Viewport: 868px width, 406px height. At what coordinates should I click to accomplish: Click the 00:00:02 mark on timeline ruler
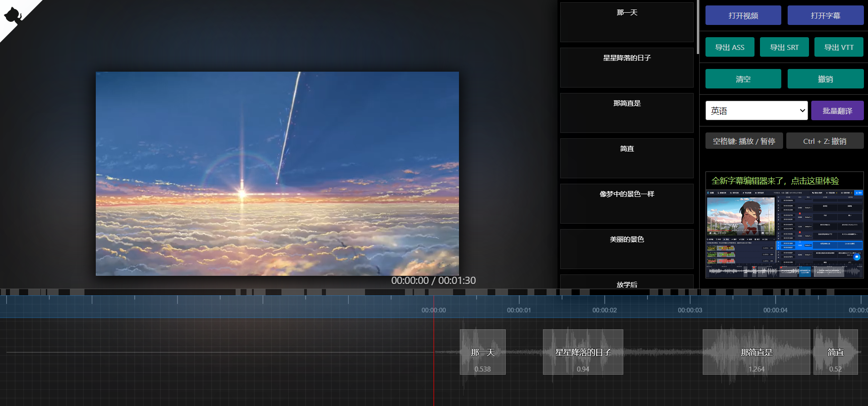pyautogui.click(x=604, y=310)
